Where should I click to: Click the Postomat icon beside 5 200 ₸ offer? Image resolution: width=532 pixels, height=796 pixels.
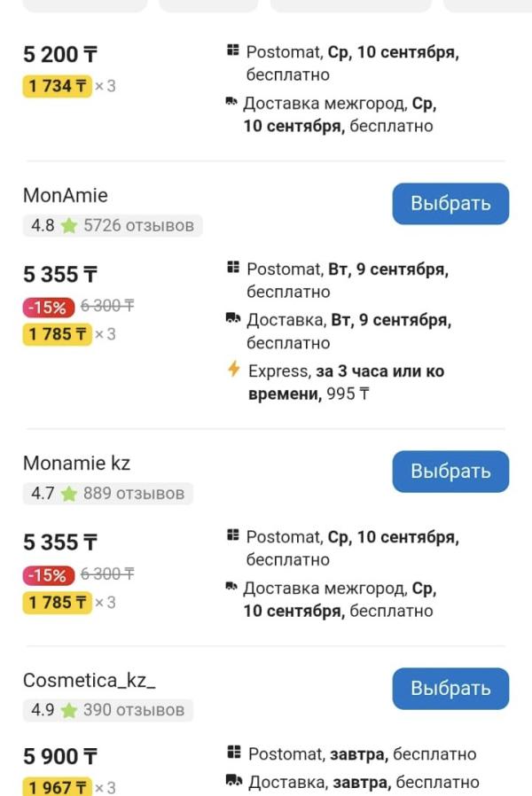pos(232,50)
